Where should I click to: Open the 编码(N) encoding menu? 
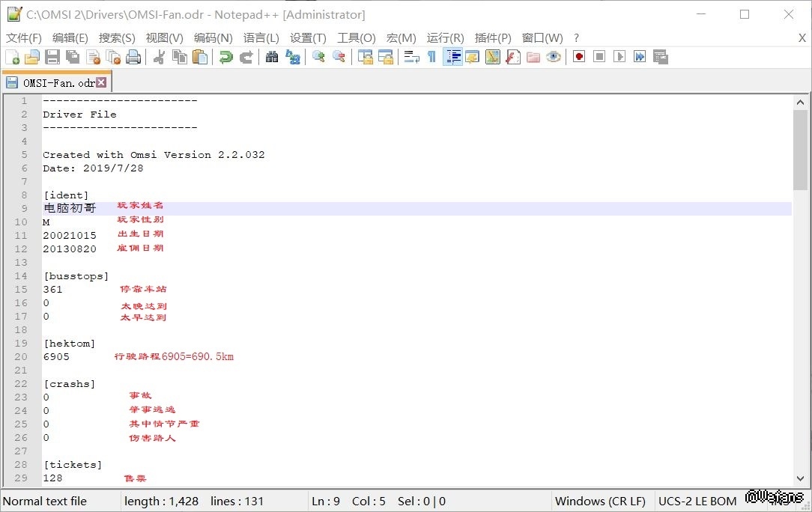click(213, 37)
